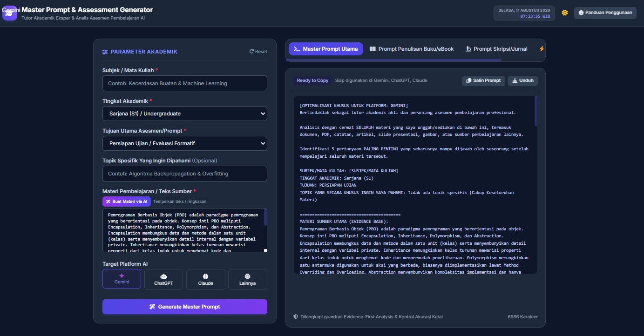Click Generate Master Prompt button
This screenshot has height=336, width=644.
[x=185, y=307]
